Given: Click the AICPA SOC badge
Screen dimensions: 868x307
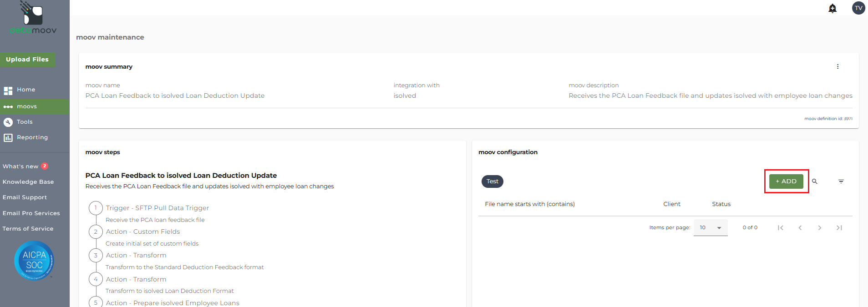Looking at the screenshot, I should pos(34,261).
